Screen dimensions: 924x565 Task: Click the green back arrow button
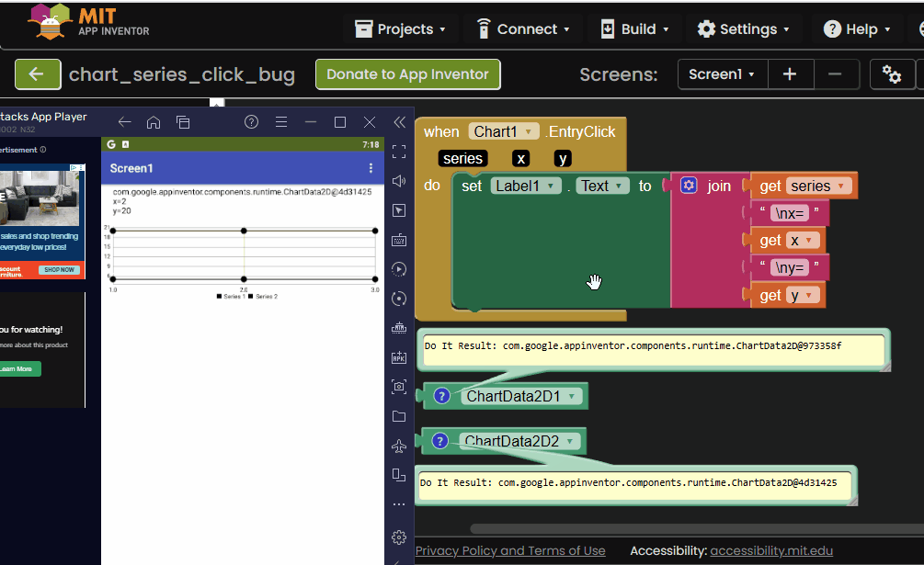[x=38, y=74]
